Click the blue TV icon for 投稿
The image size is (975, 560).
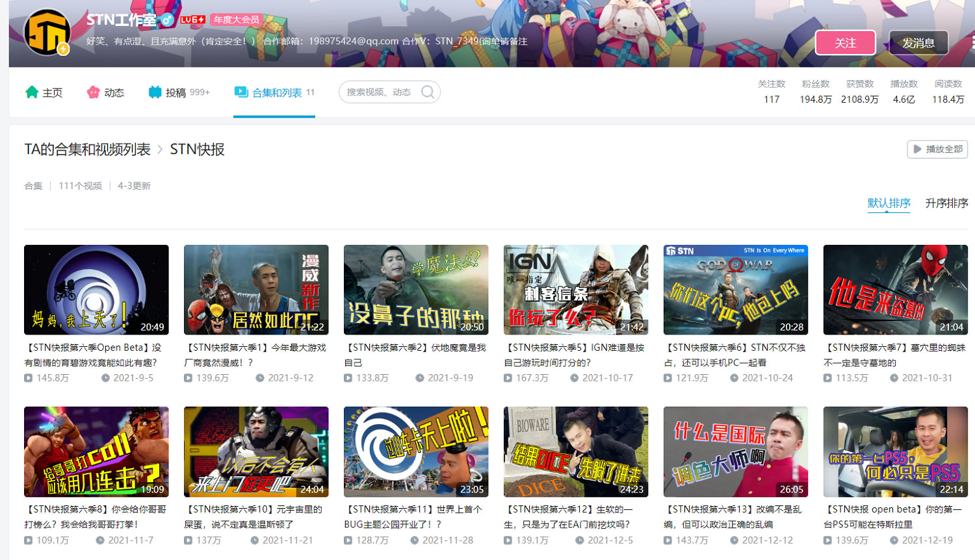coord(155,92)
